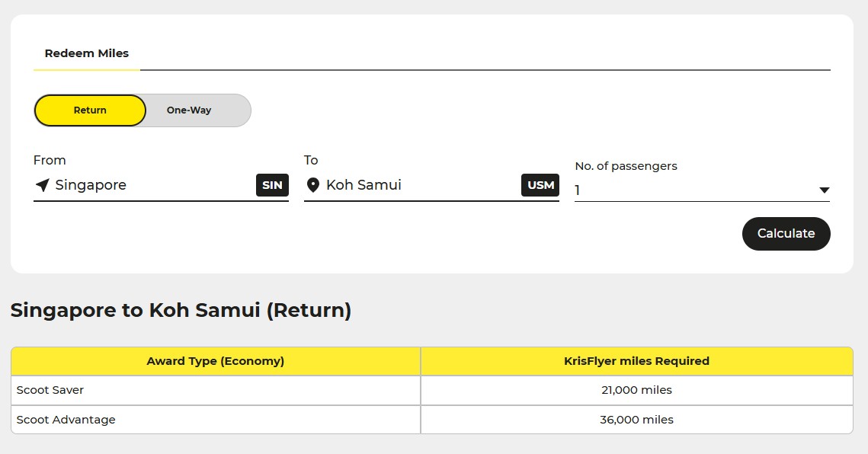Expand the passengers dropdown arrow
868x454 pixels.
(824, 190)
